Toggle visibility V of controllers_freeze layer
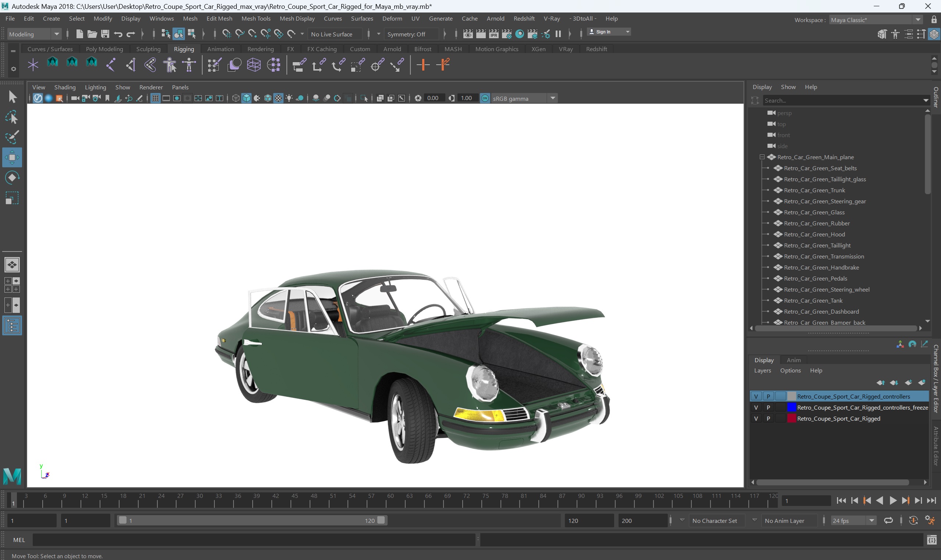941x560 pixels. pos(756,407)
